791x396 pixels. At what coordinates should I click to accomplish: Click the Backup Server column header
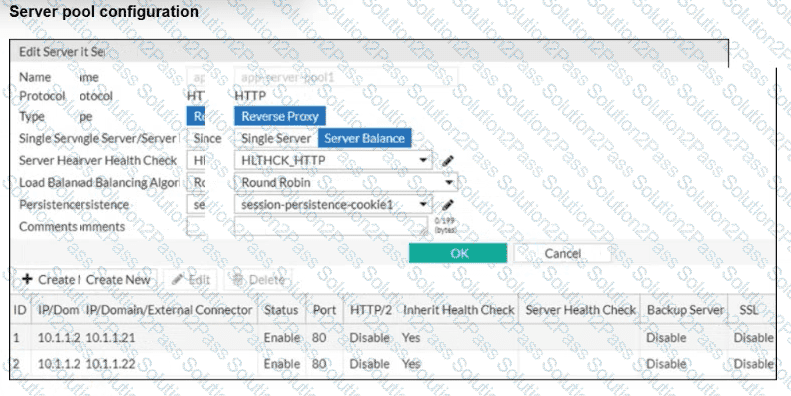(x=685, y=310)
